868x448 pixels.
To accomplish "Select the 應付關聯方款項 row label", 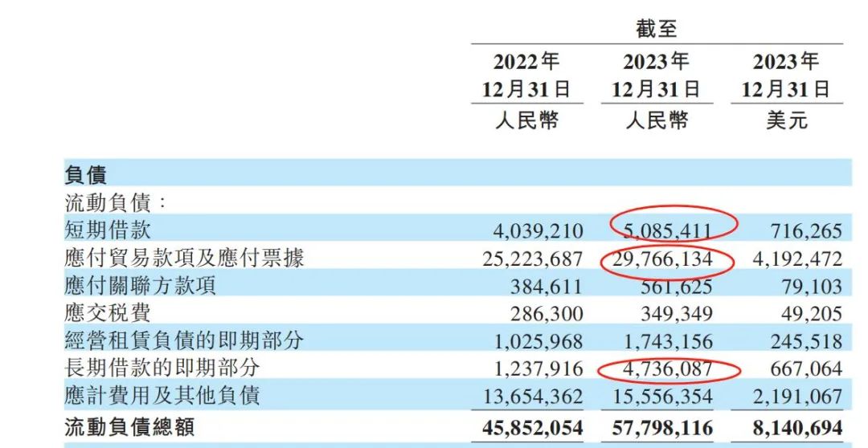I will point(140,285).
